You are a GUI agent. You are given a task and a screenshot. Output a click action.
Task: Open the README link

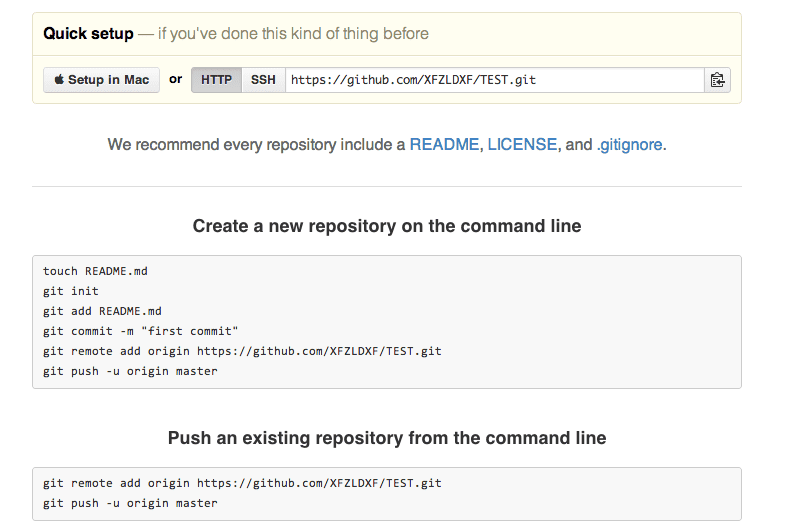pos(444,144)
